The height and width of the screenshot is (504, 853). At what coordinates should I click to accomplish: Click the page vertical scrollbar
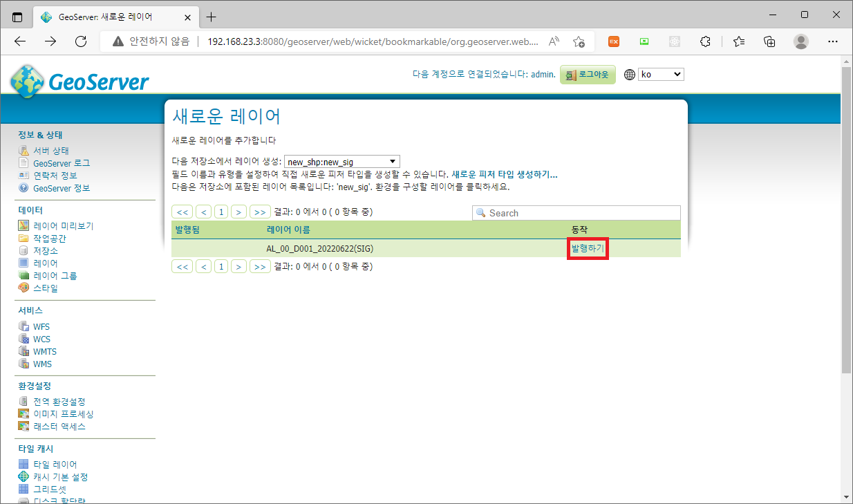(847, 220)
